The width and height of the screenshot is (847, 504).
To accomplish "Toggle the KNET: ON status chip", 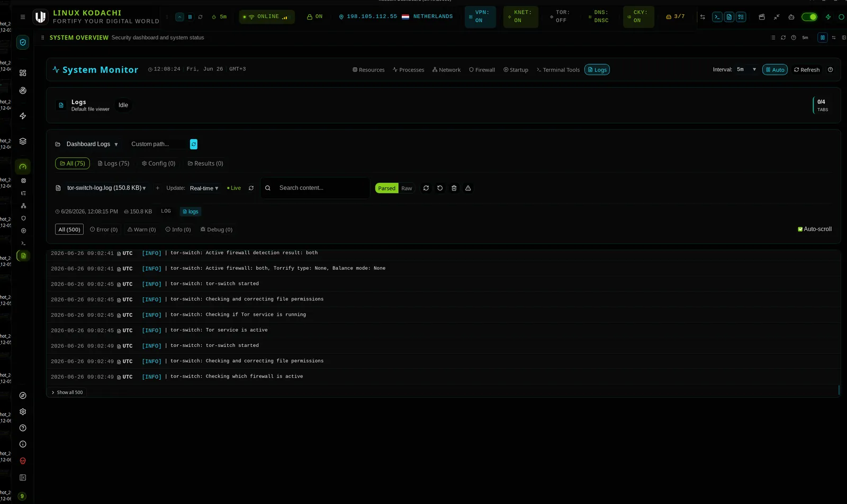I will click(520, 17).
